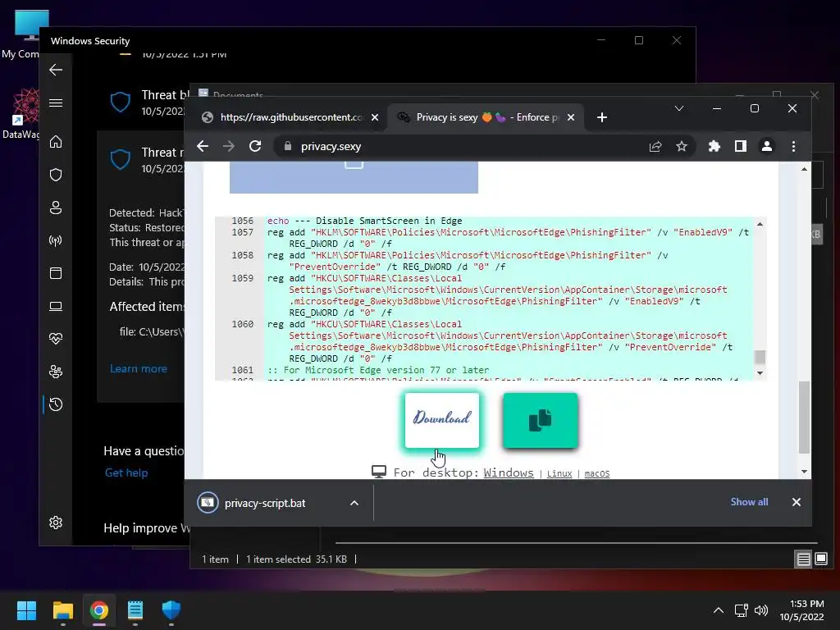
Task: Switch File Explorer to large icons view
Action: coord(820,559)
